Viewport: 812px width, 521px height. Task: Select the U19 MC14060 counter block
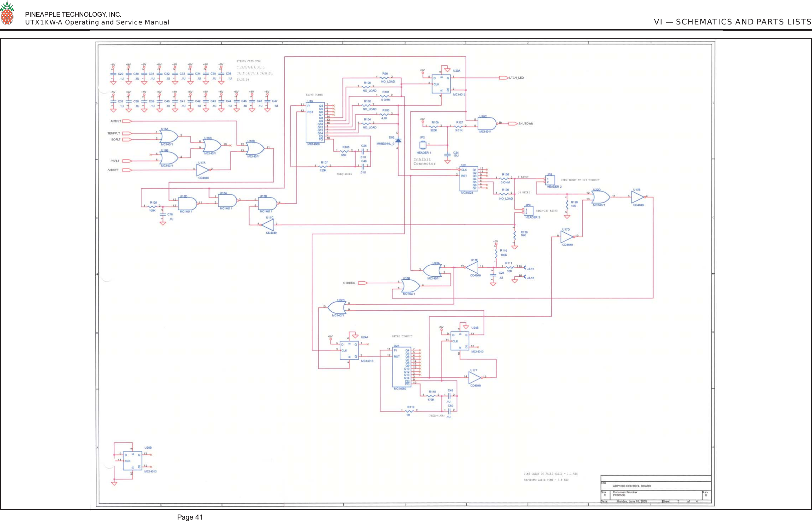point(315,122)
